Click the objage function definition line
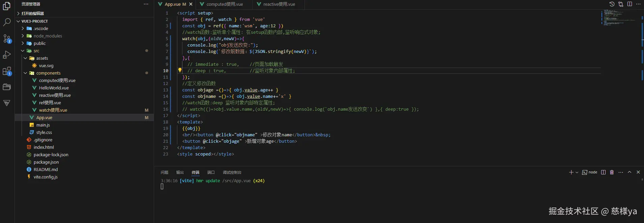The width and height of the screenshot is (644, 223). pos(230,90)
